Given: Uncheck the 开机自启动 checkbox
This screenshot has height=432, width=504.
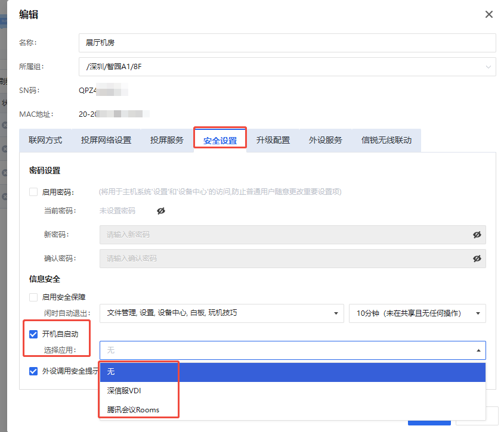Looking at the screenshot, I should 33,334.
